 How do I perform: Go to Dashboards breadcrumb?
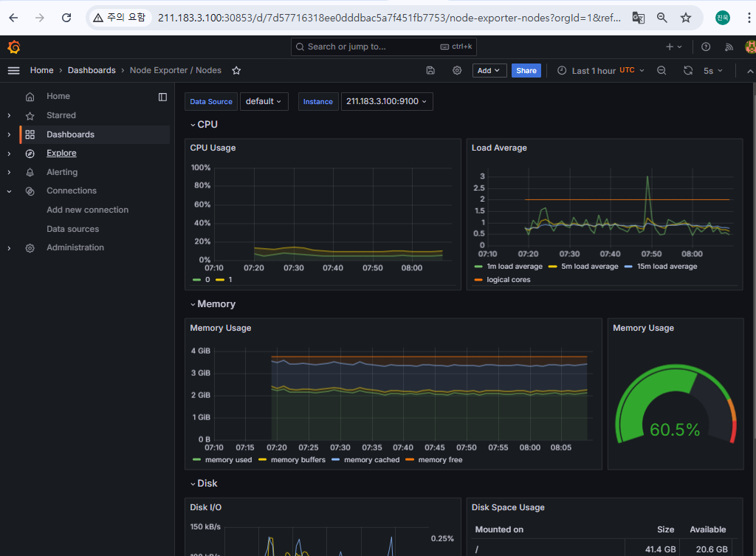(92, 70)
